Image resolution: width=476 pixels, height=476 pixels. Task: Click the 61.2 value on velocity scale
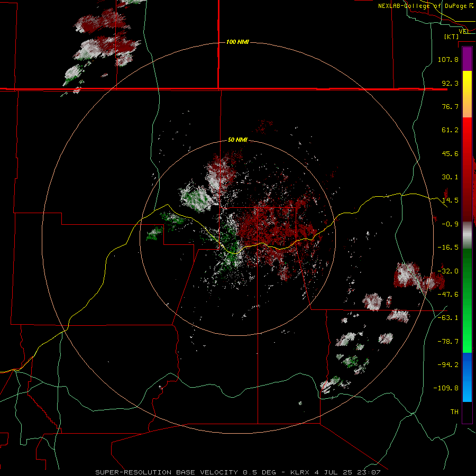[x=450, y=130]
